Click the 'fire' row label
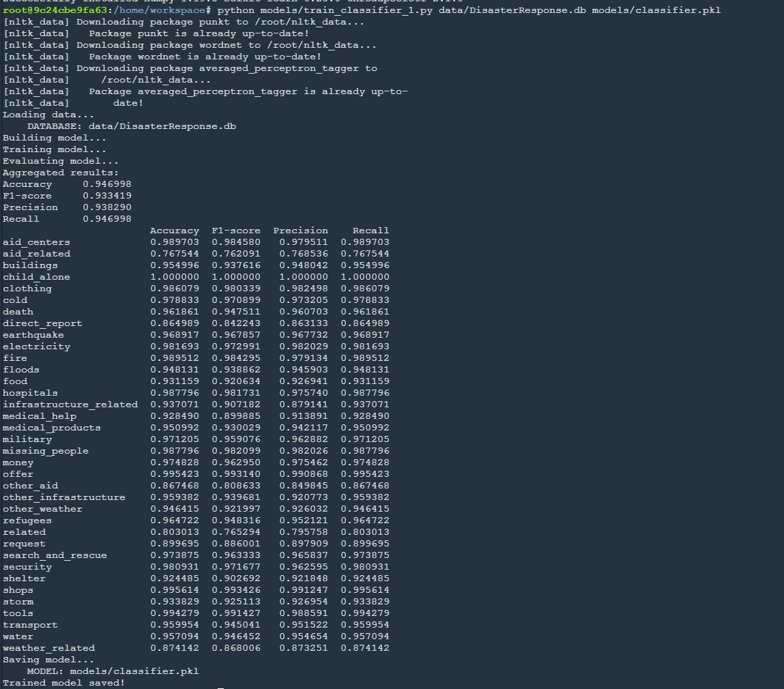This screenshot has height=689, width=784. (x=15, y=358)
